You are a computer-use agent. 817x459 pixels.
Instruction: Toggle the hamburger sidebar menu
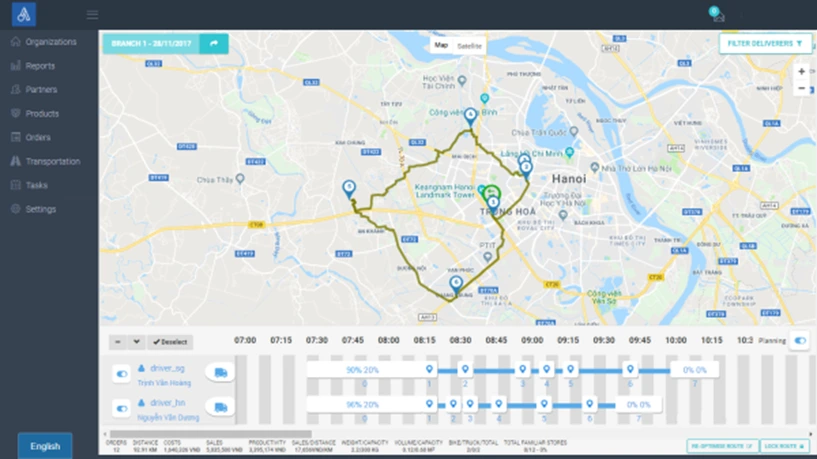[92, 15]
